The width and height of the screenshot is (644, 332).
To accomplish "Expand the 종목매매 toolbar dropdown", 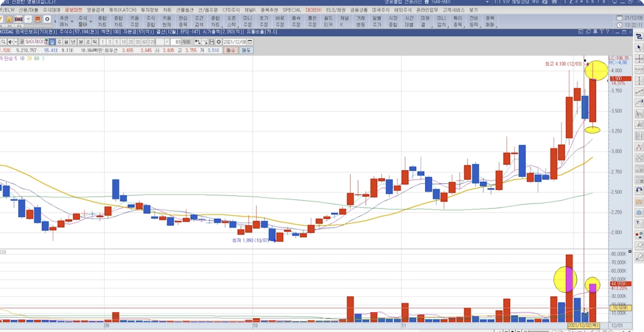I will pos(496,27).
